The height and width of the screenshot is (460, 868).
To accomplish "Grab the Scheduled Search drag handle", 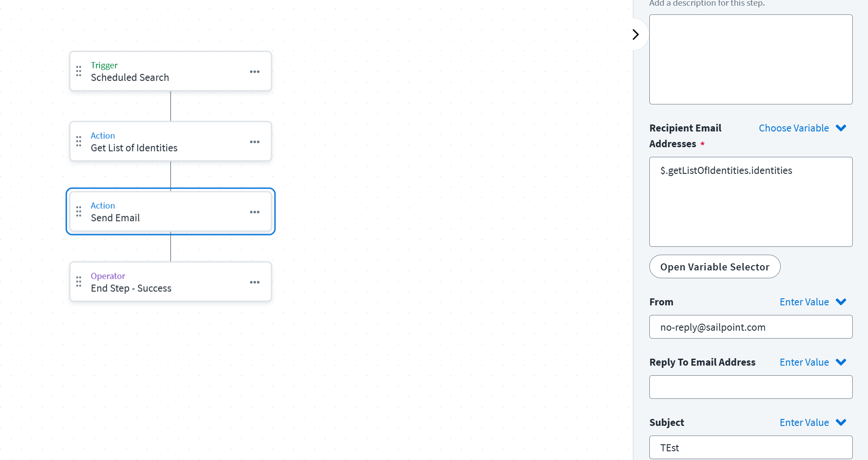I will [x=79, y=71].
